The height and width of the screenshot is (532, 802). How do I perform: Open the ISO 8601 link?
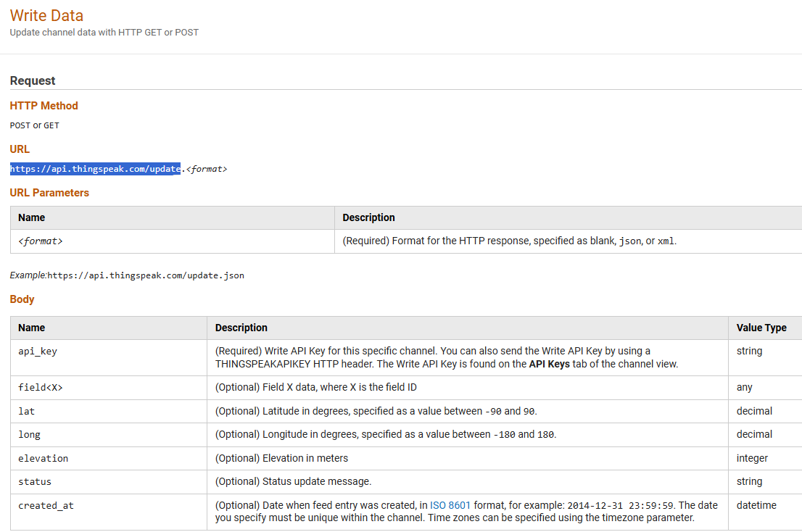point(450,505)
